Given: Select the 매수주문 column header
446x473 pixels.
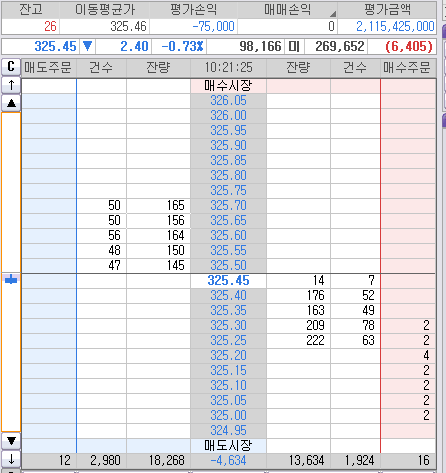Looking at the screenshot, I should coord(408,68).
